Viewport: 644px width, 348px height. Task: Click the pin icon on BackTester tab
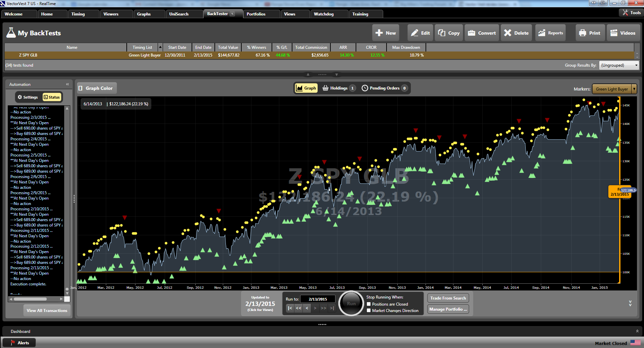click(x=232, y=14)
